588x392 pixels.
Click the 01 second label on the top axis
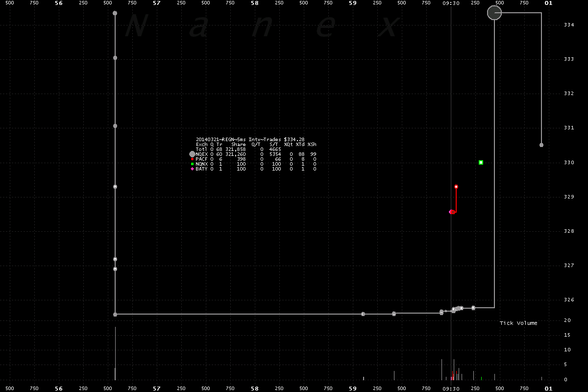tap(548, 3)
